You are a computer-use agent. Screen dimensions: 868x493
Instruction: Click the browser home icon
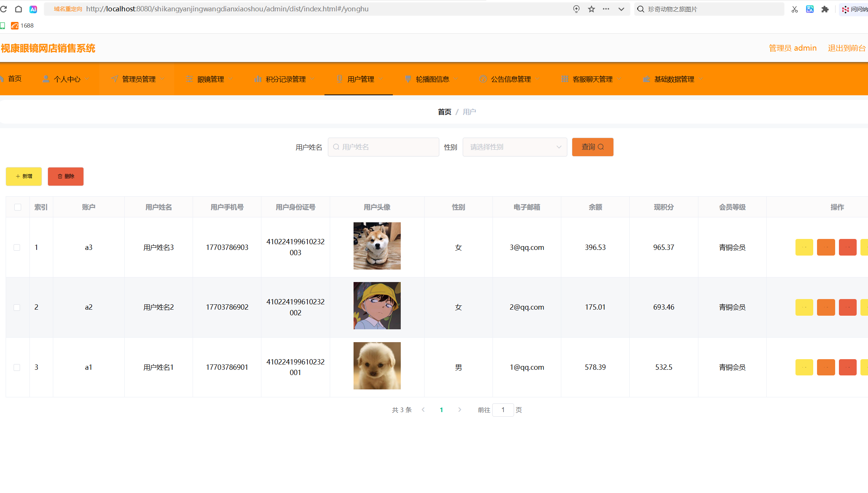coord(18,9)
